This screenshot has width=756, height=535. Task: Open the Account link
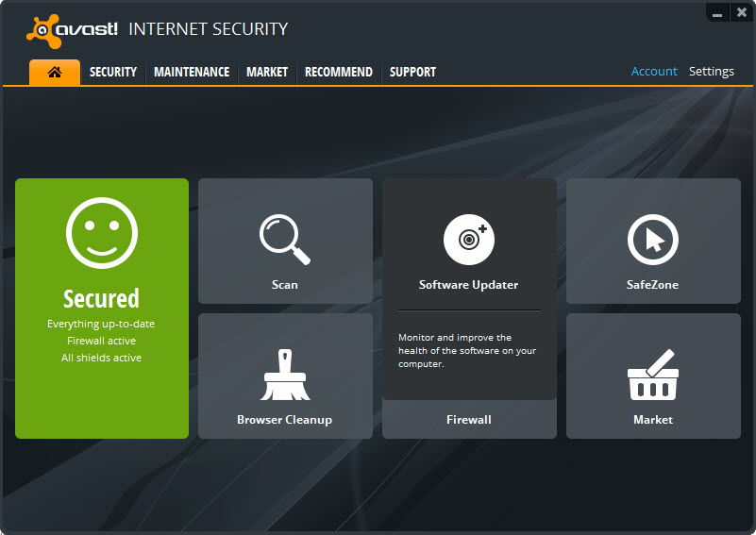pyautogui.click(x=654, y=72)
